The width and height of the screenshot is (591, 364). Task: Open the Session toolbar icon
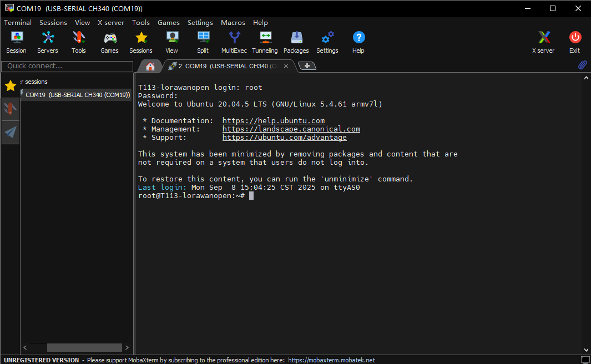coord(16,42)
